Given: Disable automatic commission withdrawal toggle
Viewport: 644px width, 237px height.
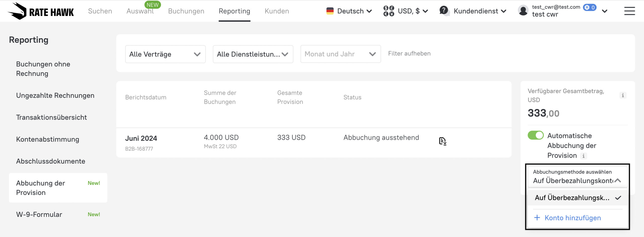Looking at the screenshot, I should tap(535, 135).
